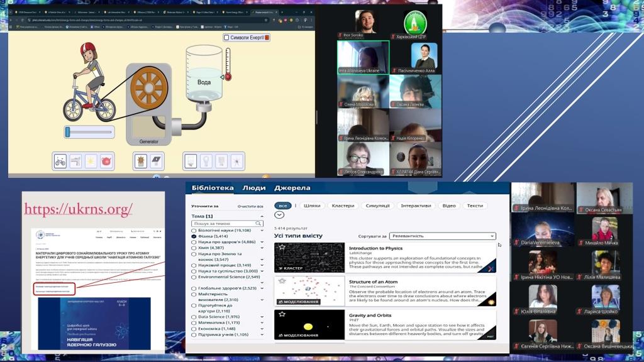Click the thermometer beside the water beaker
The image size is (644, 362).
[x=228, y=64]
